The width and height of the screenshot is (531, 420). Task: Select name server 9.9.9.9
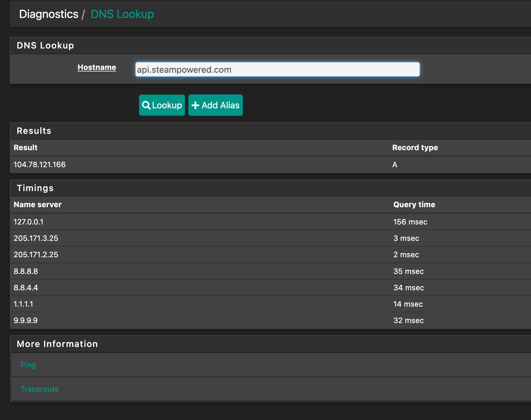coord(26,321)
